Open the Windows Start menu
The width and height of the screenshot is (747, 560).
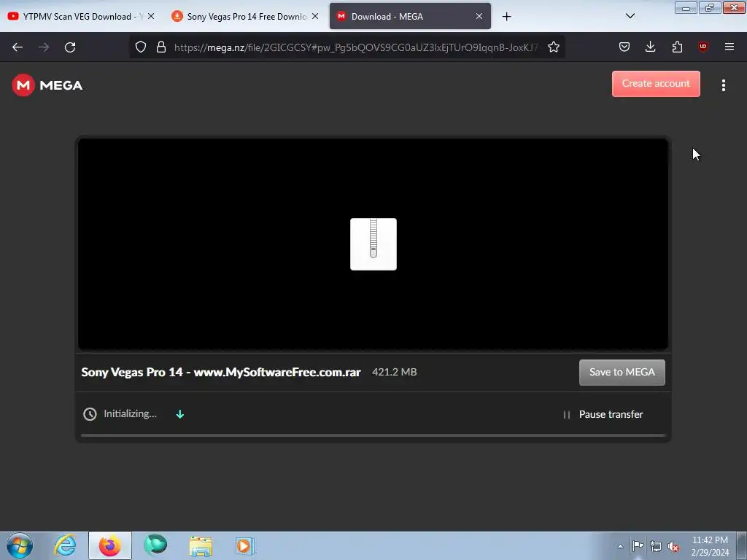click(20, 545)
